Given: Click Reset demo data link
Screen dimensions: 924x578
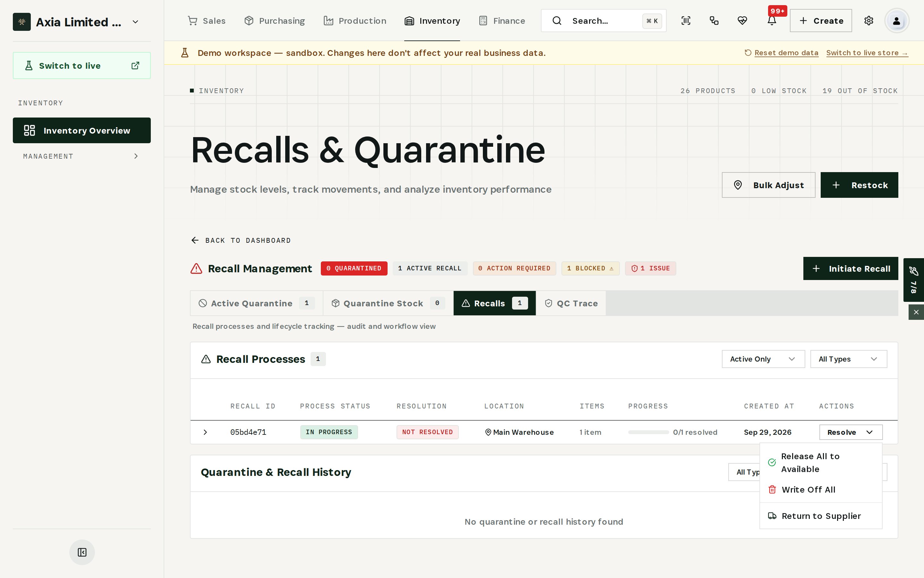Looking at the screenshot, I should coord(786,53).
